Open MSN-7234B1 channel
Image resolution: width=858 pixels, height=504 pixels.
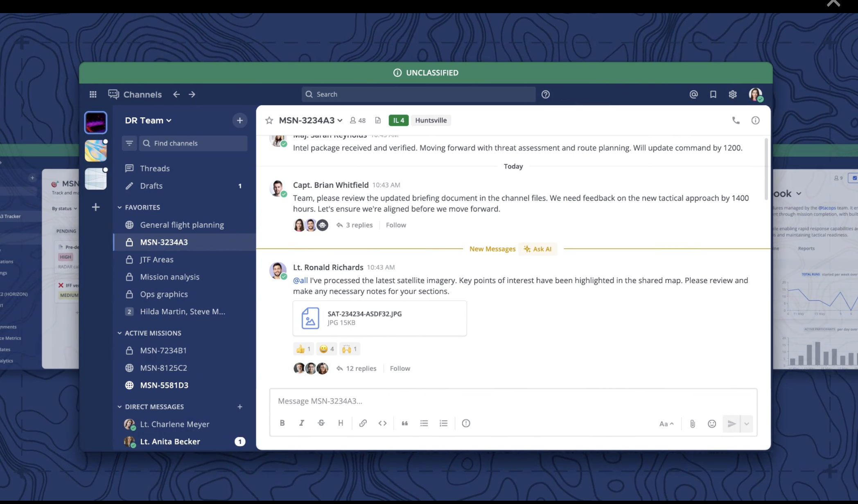tap(184, 350)
